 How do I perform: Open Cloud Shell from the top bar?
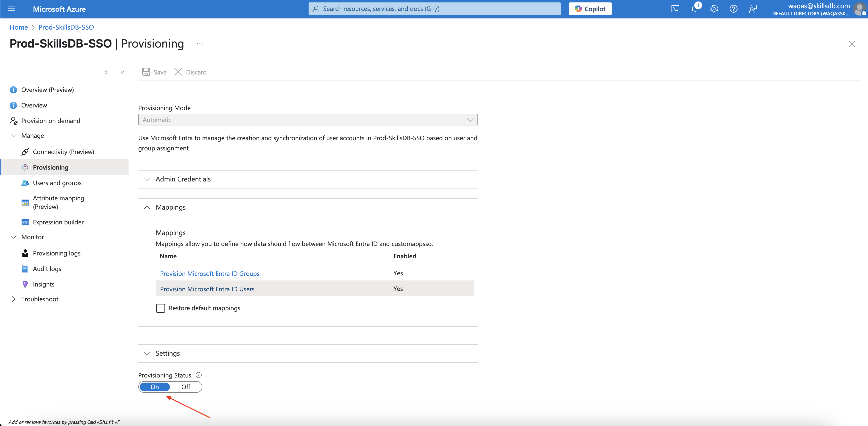click(675, 9)
